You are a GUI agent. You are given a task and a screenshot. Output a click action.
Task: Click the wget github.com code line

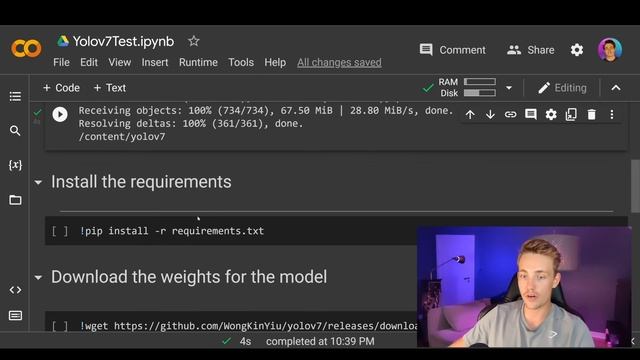(248, 326)
